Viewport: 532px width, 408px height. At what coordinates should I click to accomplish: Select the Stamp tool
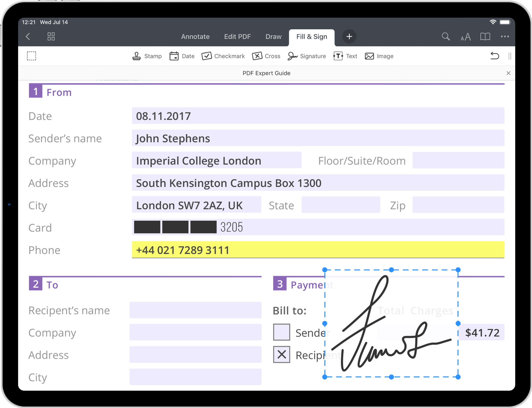point(147,56)
